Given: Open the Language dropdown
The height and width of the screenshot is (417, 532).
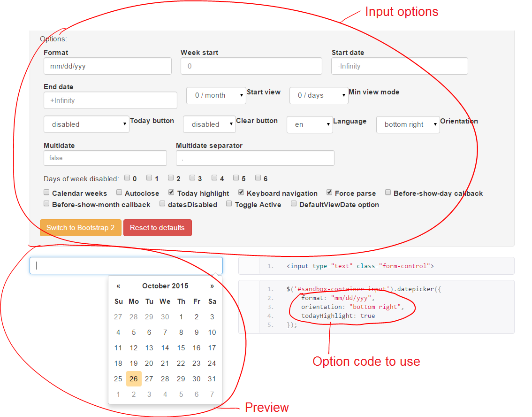Looking at the screenshot, I should [x=310, y=124].
